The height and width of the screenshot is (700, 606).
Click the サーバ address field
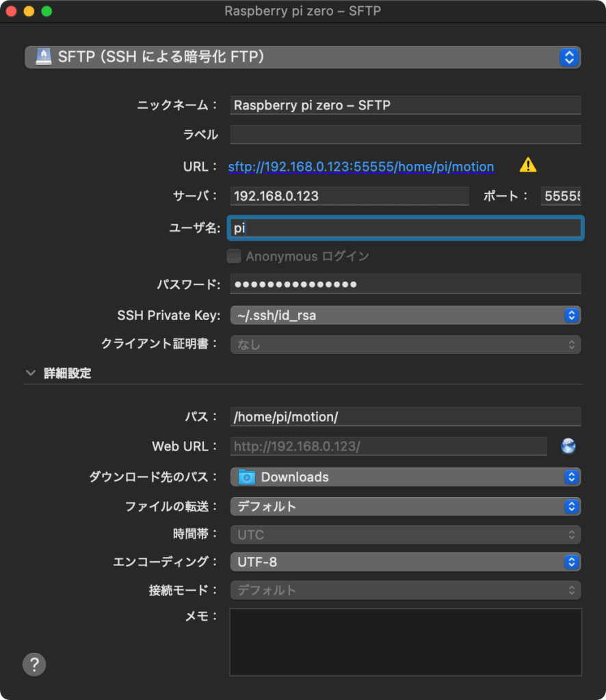pyautogui.click(x=349, y=196)
